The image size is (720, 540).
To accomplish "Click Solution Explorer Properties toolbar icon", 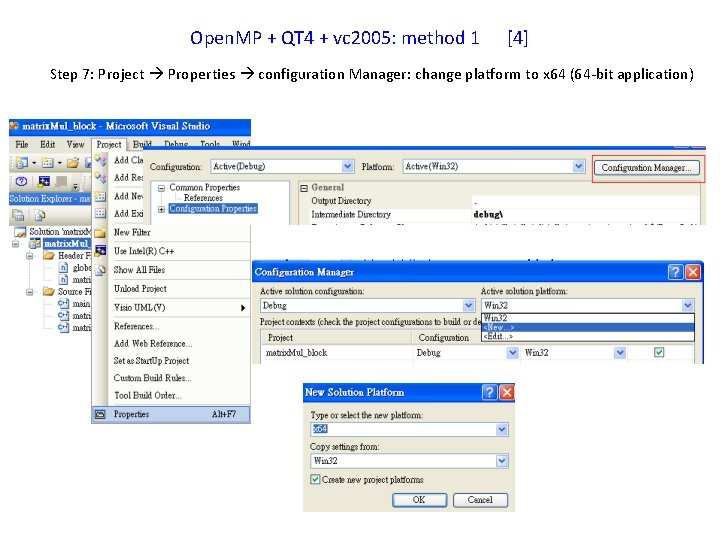I will tap(18, 214).
